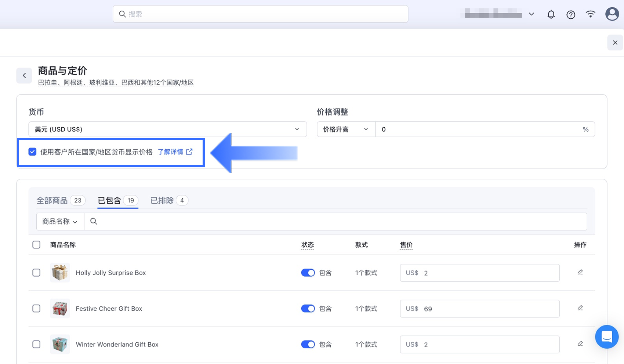Tick the select-all checkbox in table header

(36, 245)
